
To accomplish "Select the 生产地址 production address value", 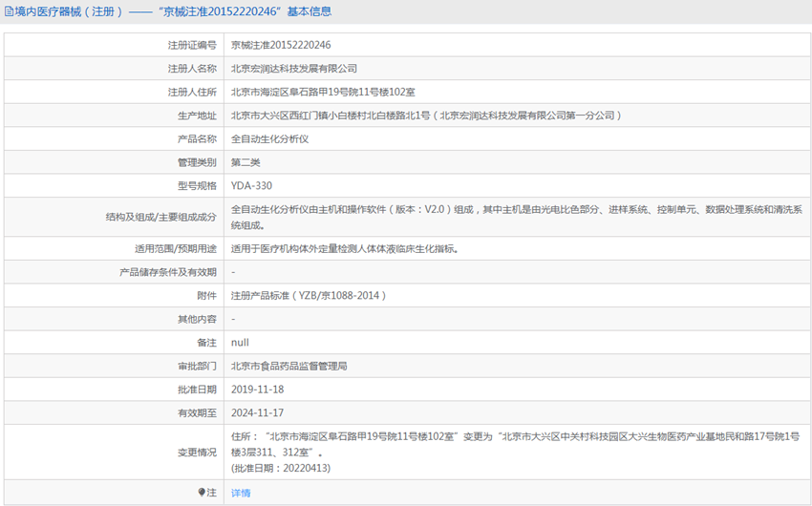I will [x=426, y=116].
